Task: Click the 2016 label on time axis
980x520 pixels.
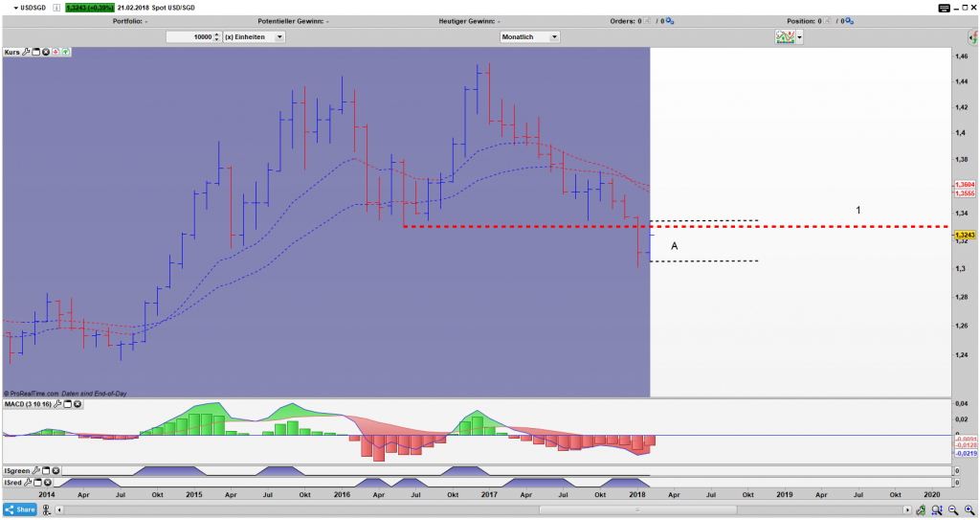Action: (x=342, y=494)
